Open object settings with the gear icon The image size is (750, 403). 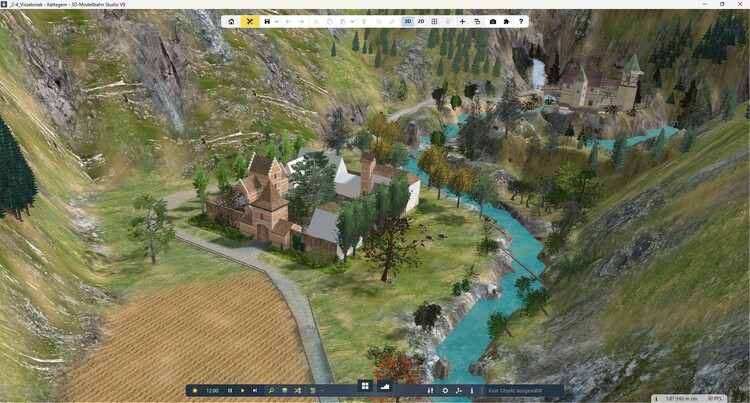click(445, 391)
